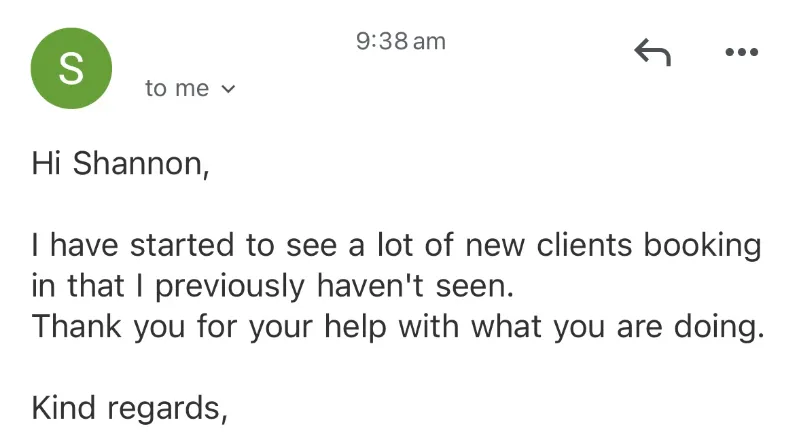
Task: Click the "to me" recipient label
Action: point(177,88)
